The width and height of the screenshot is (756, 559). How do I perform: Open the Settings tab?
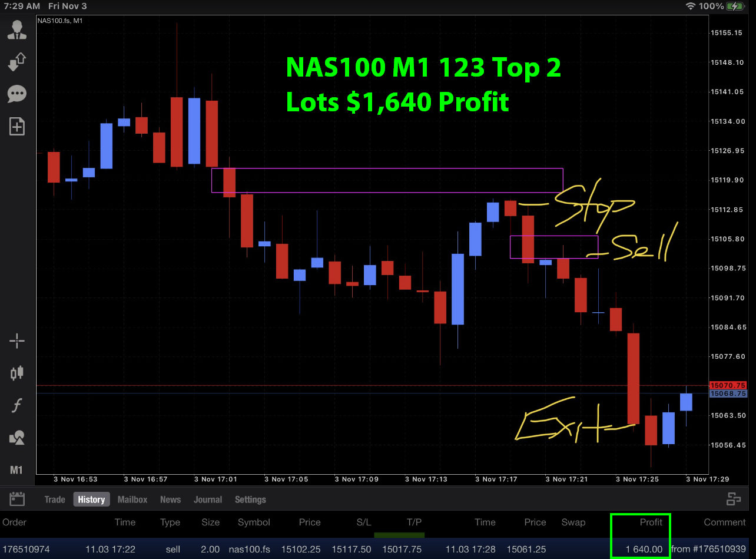point(250,500)
